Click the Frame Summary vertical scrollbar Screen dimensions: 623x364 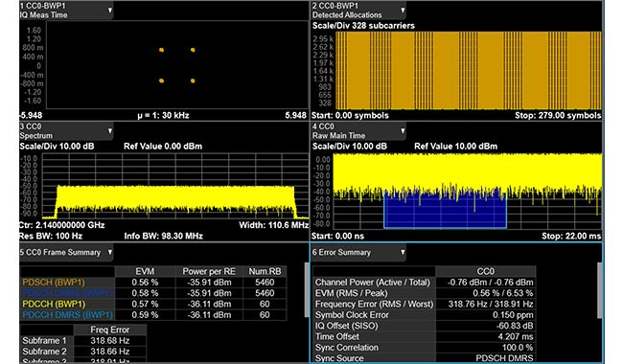coord(307,289)
